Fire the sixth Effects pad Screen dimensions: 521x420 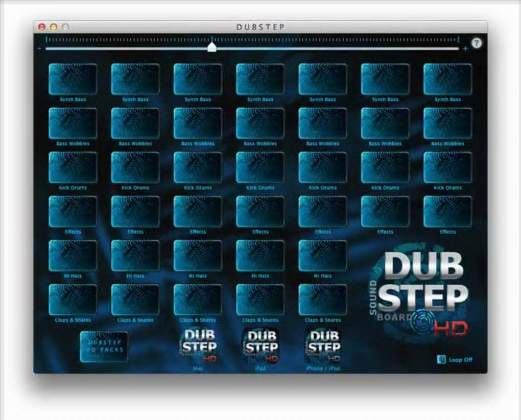pyautogui.click(x=385, y=211)
